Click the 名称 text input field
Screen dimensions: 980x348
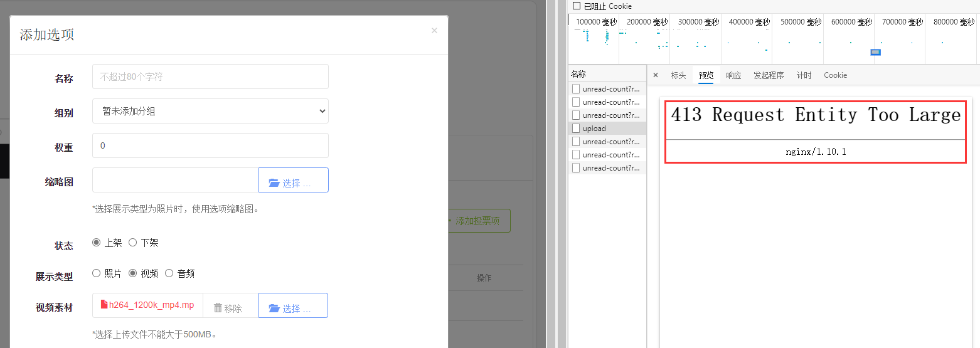click(x=210, y=76)
